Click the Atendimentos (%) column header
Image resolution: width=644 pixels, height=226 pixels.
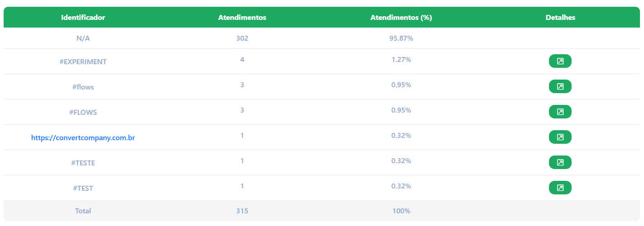coord(401,18)
